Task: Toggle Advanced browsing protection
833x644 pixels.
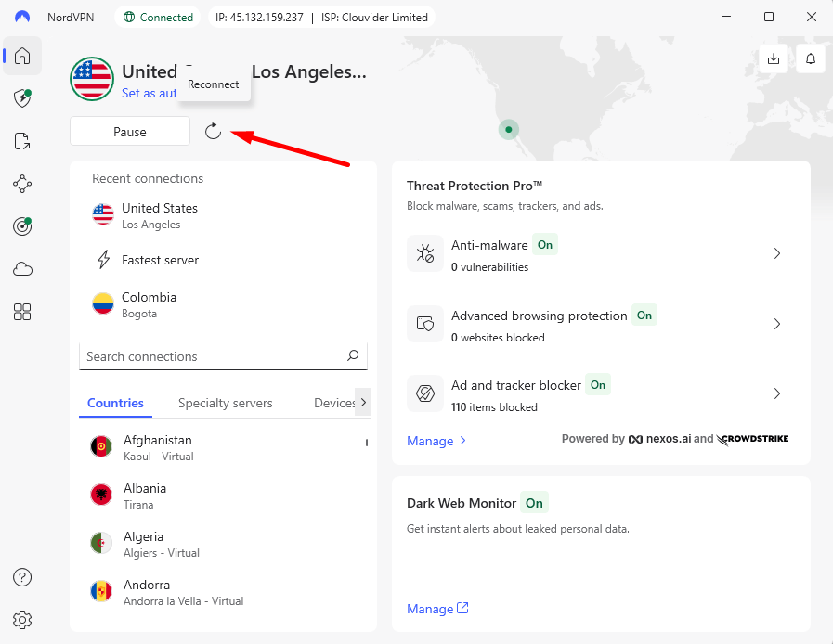Action: [644, 315]
